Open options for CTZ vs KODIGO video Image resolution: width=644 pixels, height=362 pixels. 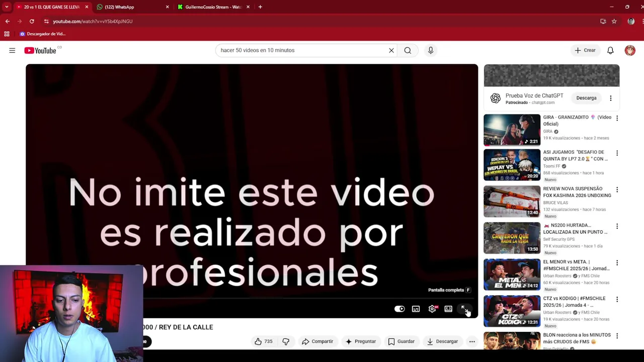point(617,299)
